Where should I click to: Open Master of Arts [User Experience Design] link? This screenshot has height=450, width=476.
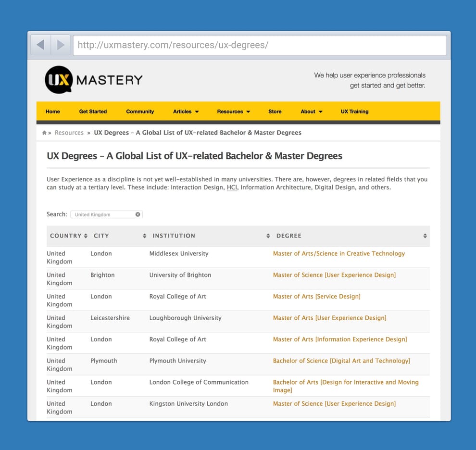click(330, 318)
